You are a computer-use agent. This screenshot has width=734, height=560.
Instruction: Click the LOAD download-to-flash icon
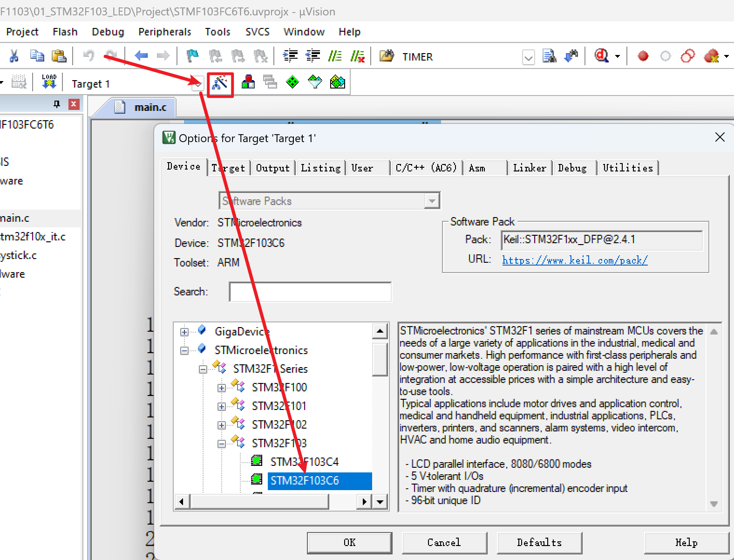click(49, 82)
